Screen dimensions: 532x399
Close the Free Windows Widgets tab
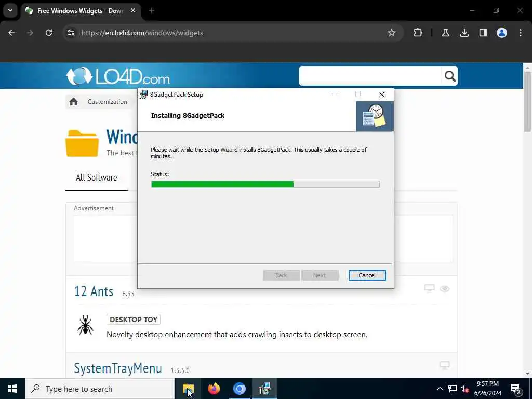(133, 10)
